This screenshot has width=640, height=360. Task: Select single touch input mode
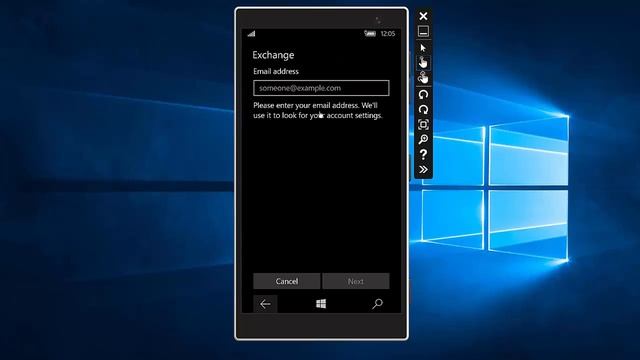tap(423, 63)
